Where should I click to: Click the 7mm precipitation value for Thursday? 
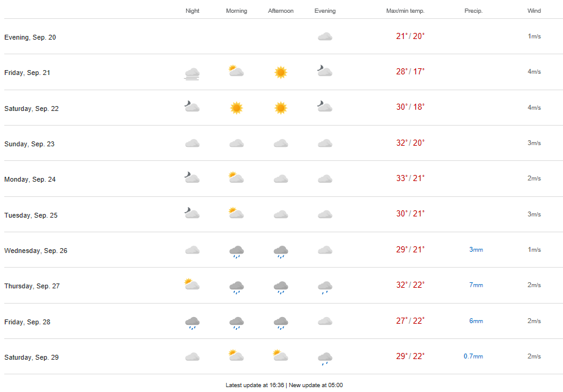[476, 285]
